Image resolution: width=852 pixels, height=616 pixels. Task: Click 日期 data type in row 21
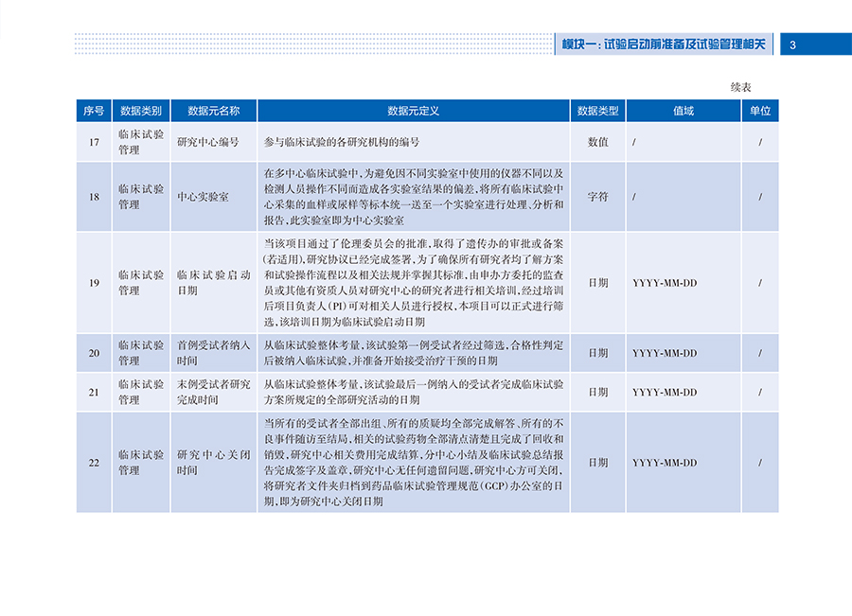point(597,392)
